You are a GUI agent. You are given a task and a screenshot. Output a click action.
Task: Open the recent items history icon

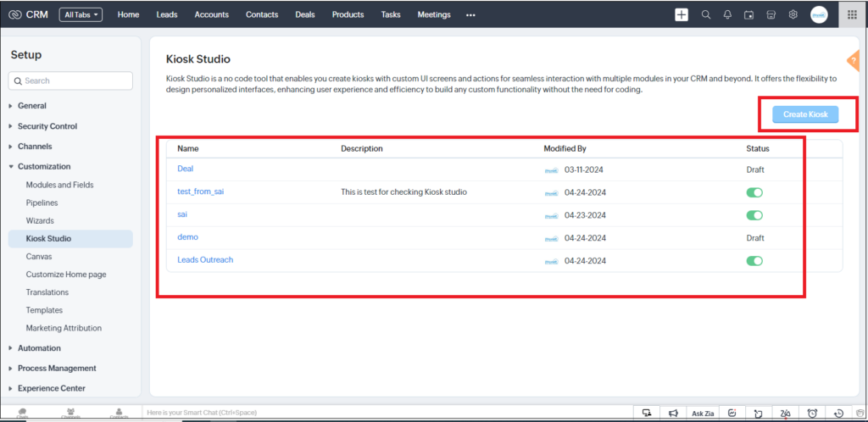[838, 413]
